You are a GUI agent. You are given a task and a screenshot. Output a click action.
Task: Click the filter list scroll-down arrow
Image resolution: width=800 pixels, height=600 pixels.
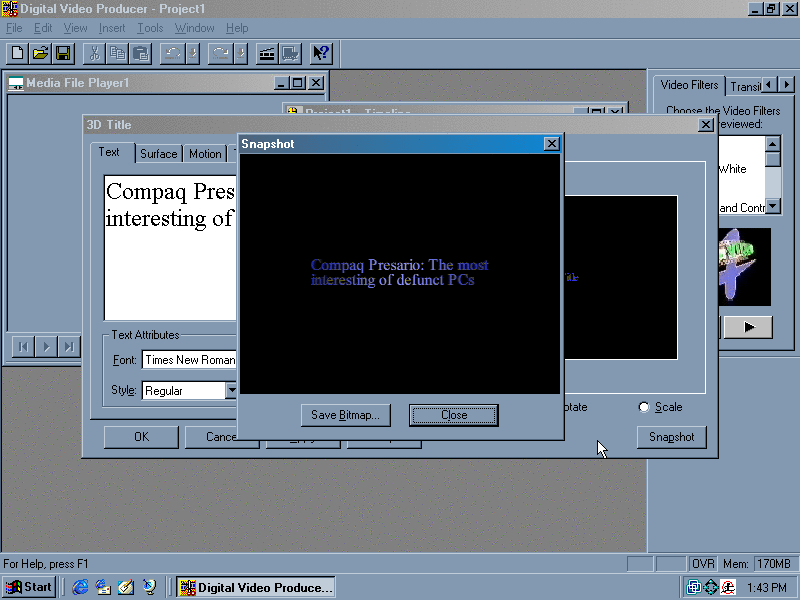click(x=773, y=206)
